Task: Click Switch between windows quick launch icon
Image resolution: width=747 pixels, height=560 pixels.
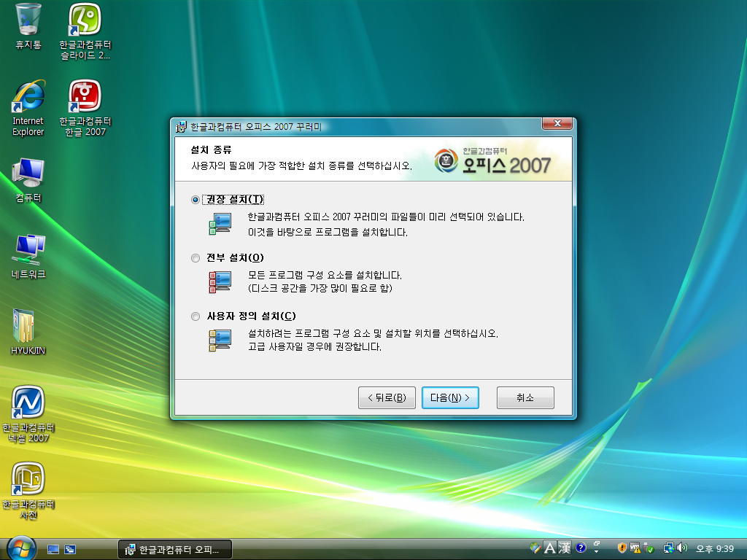Action: 70,550
